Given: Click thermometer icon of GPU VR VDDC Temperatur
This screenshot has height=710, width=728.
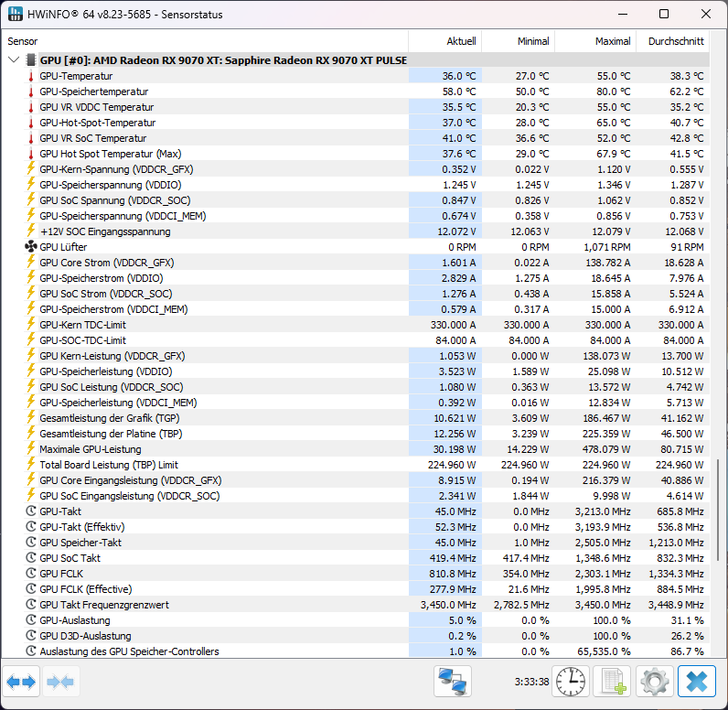Looking at the screenshot, I should click(31, 107).
